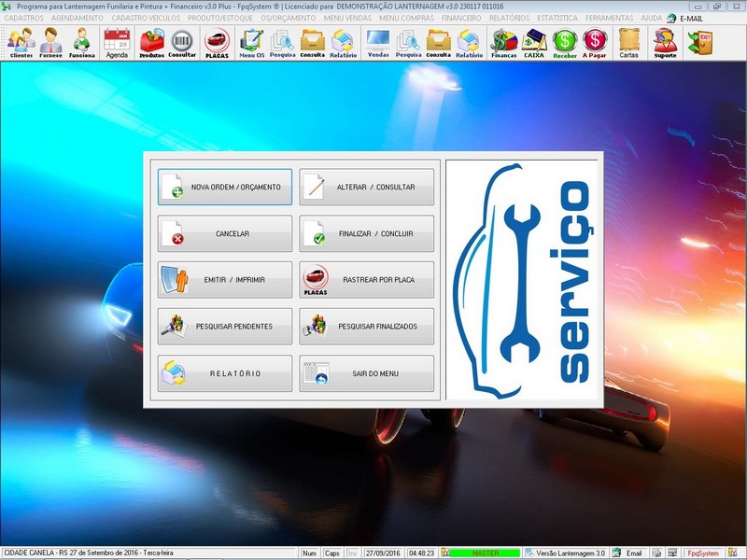Open the CADASTROS menu
747x560 pixels.
tap(25, 18)
